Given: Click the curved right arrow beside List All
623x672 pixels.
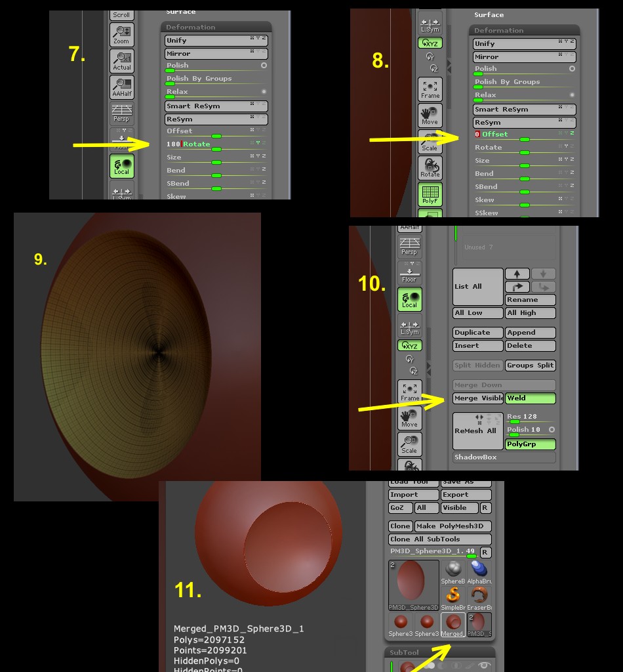Looking at the screenshot, I should [x=517, y=287].
